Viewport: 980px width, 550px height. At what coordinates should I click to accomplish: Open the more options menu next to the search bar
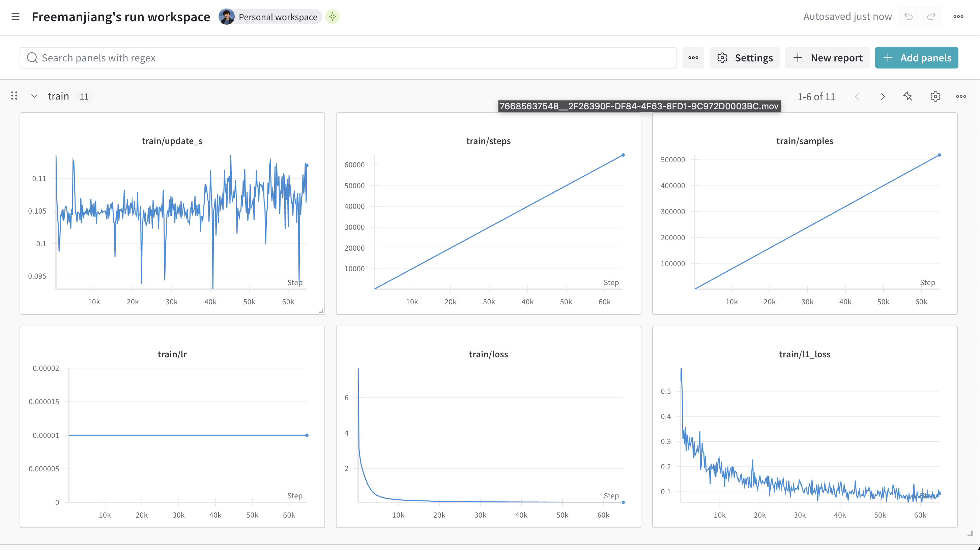tap(693, 58)
